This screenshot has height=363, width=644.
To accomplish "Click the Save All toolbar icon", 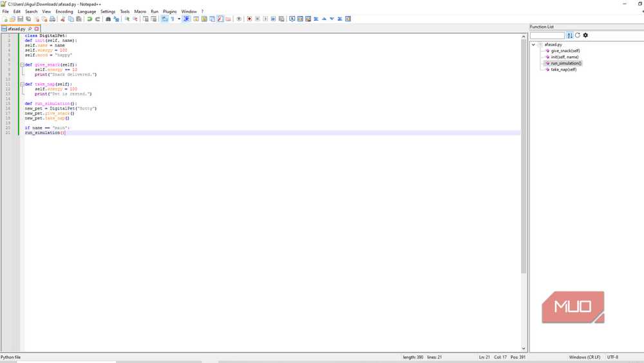I will 28,19.
